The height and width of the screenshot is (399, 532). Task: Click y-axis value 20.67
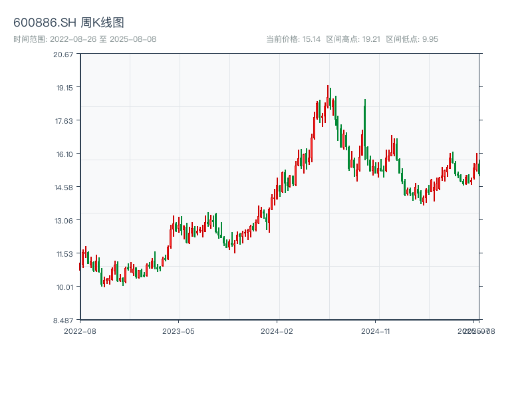coord(63,55)
